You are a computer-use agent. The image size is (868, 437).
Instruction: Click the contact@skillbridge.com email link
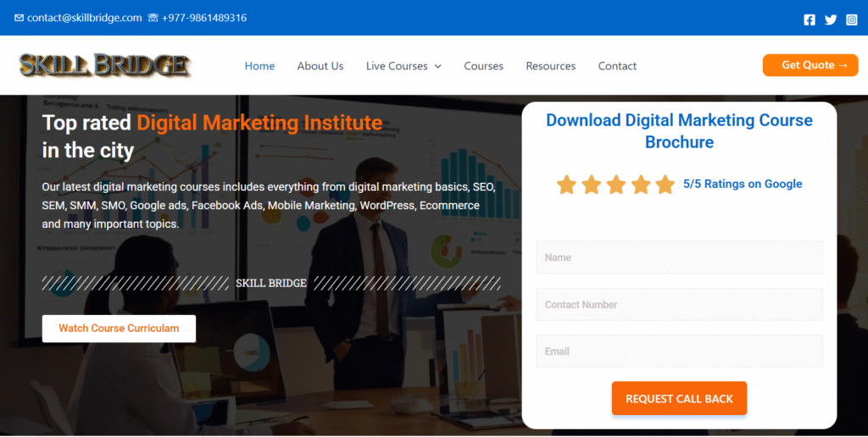coord(84,18)
